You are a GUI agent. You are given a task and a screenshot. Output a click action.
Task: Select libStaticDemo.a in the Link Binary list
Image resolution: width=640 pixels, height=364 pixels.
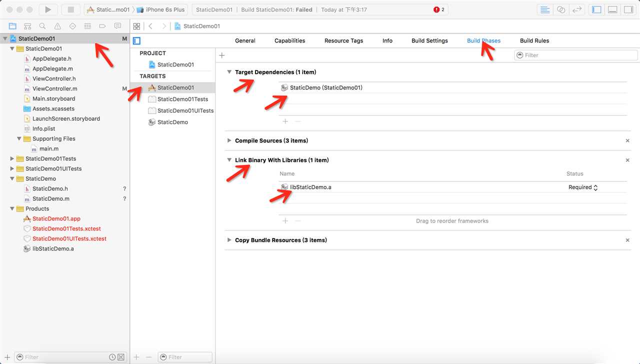click(452, 187)
